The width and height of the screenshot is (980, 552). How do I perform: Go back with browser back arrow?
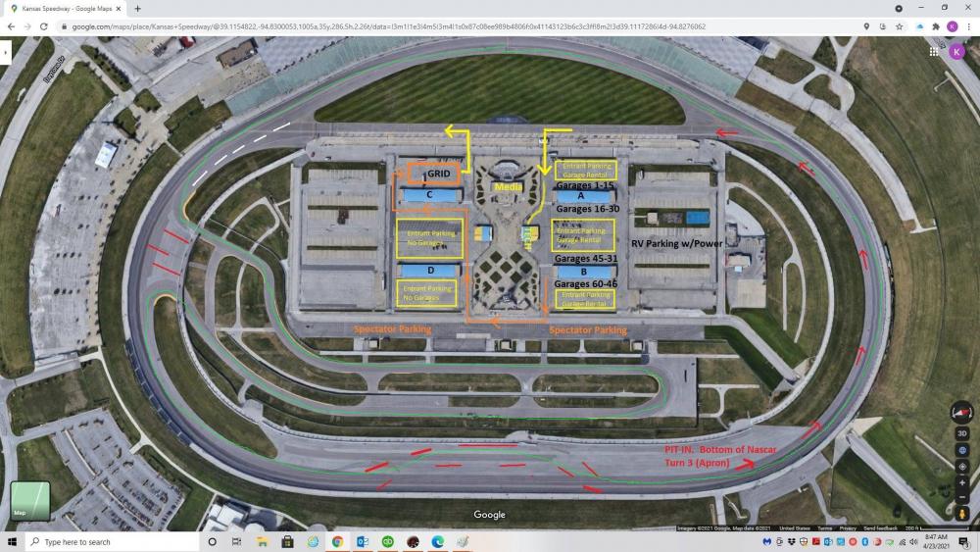[x=11, y=26]
